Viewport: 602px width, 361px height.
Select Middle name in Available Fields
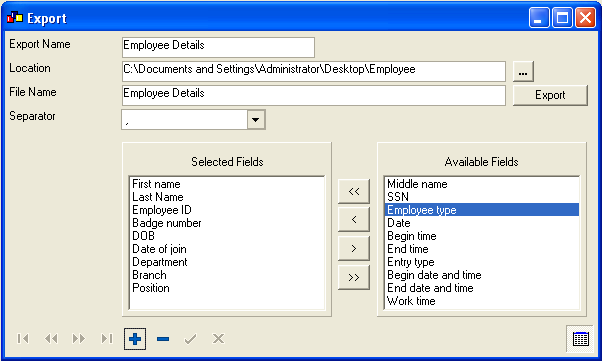pyautogui.click(x=481, y=184)
